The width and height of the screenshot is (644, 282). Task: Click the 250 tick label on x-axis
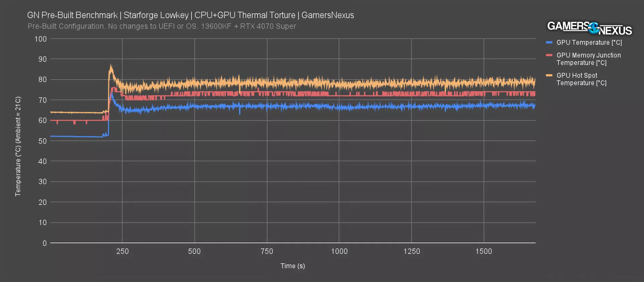[122, 252]
